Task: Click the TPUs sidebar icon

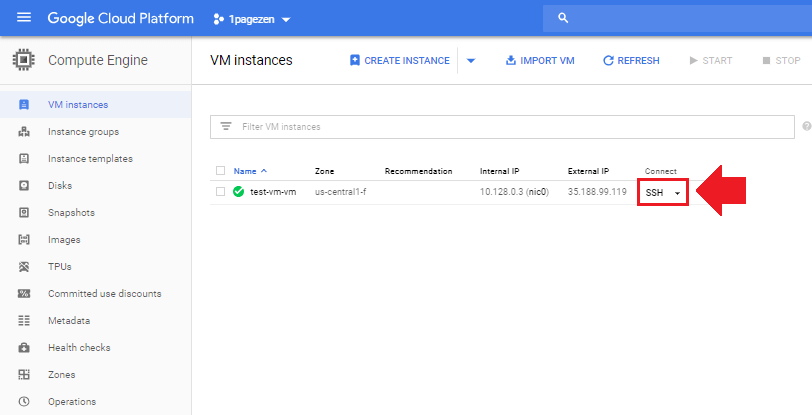Action: tap(24, 267)
